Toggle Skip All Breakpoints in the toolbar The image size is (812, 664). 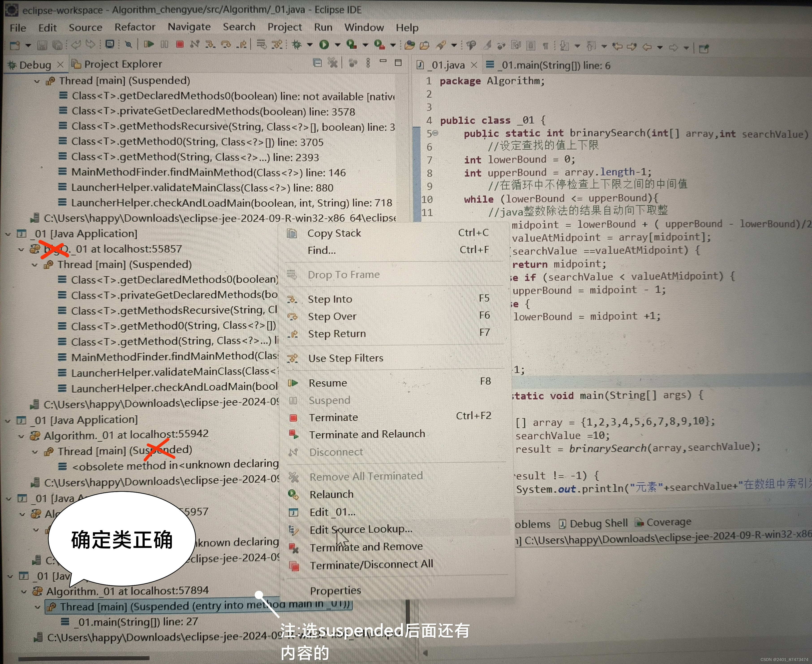click(129, 45)
